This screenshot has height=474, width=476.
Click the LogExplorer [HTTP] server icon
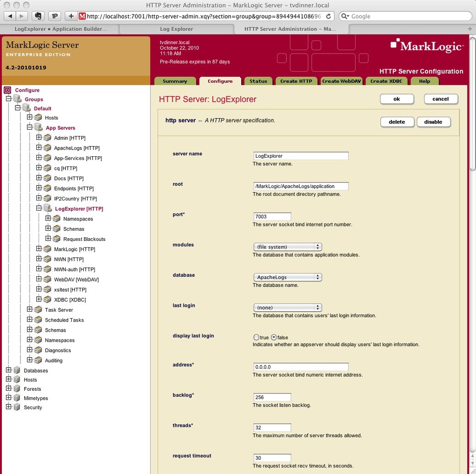48,208
